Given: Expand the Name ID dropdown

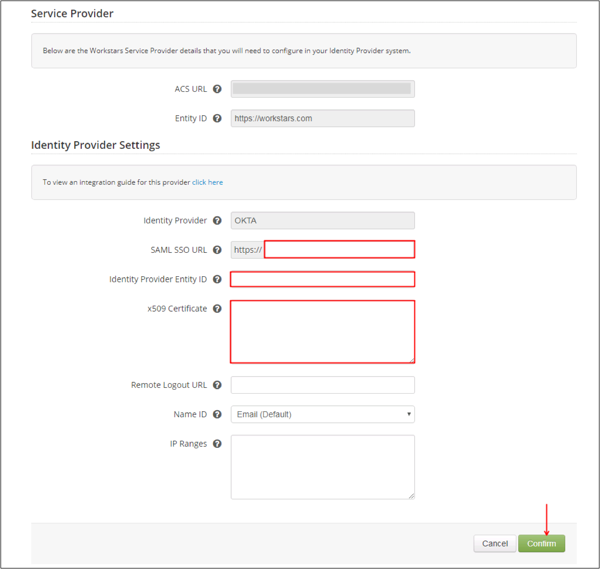Looking at the screenshot, I should point(322,414).
